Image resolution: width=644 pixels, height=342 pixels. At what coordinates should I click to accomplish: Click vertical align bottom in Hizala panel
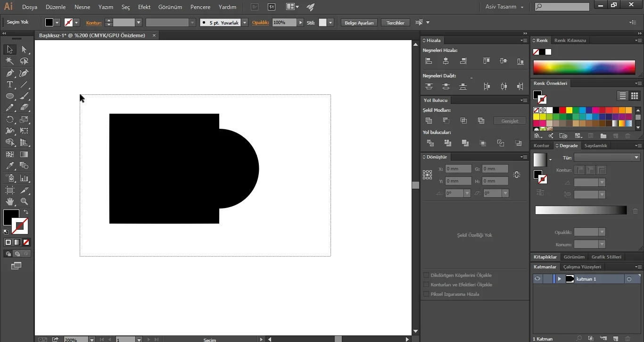[x=520, y=61]
